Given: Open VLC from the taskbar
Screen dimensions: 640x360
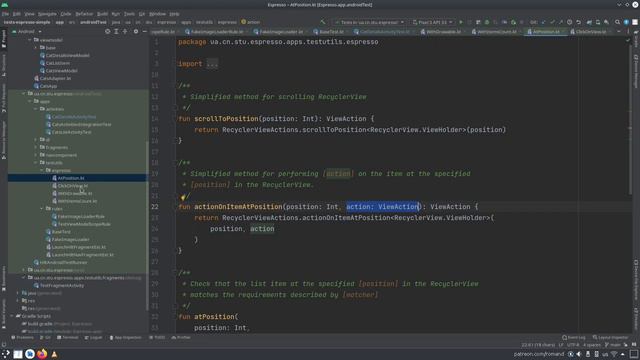Looking at the screenshot, I should click(54, 354).
